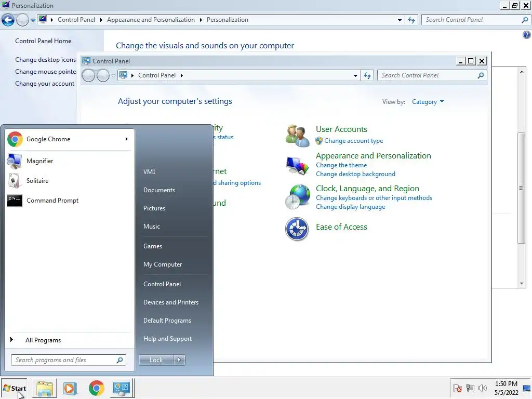Click Show desktop button beside the clock
The image size is (532, 399).
pyautogui.click(x=527, y=388)
